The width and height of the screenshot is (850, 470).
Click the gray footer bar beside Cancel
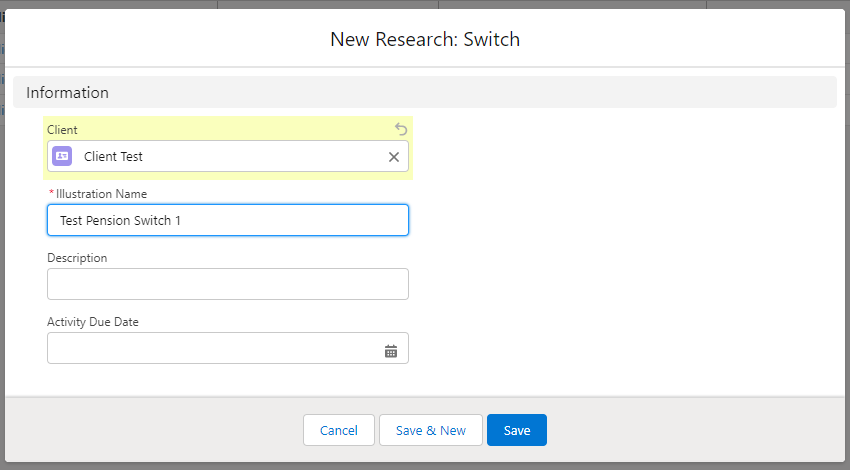[x=150, y=430]
